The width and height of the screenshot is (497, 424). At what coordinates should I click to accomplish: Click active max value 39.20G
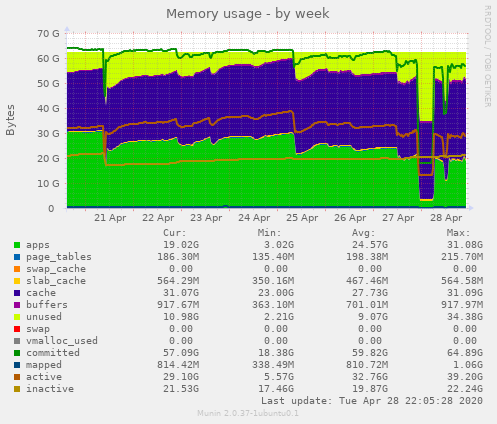click(x=465, y=377)
